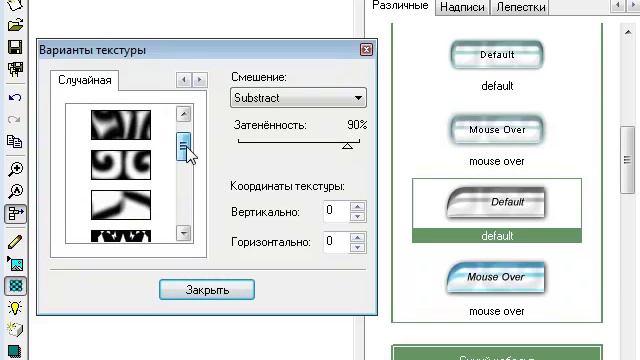Select the blue beveled Mouse Over style
The image size is (640, 360).
click(496, 277)
